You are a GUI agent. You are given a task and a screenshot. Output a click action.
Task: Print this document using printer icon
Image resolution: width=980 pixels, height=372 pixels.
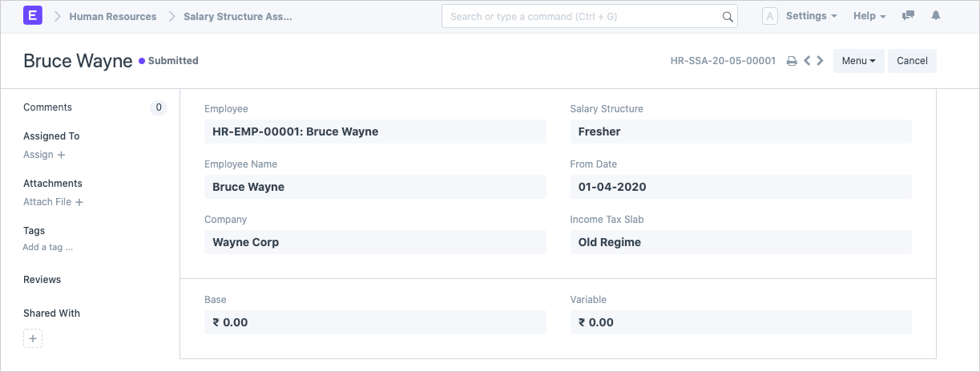click(792, 61)
